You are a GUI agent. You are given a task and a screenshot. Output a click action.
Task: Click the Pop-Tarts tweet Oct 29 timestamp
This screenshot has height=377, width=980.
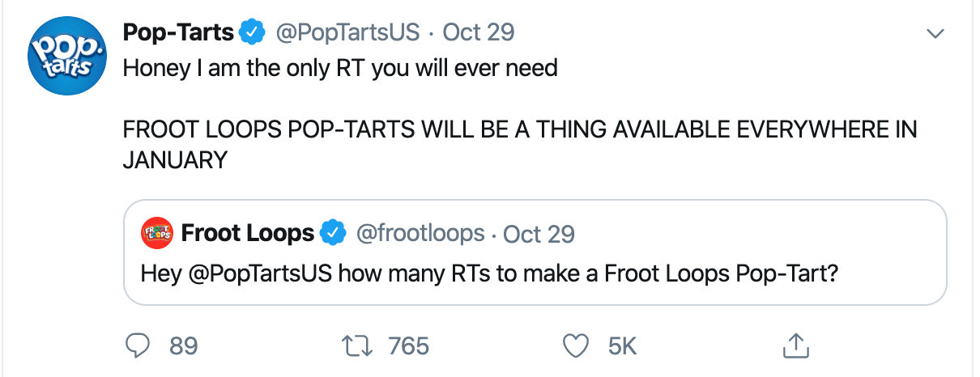click(479, 33)
